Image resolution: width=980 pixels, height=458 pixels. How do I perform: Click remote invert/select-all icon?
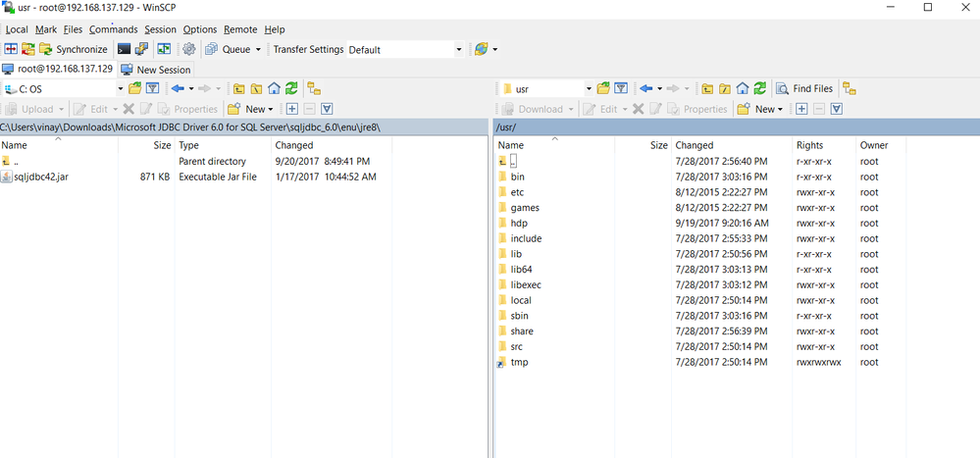click(x=836, y=109)
